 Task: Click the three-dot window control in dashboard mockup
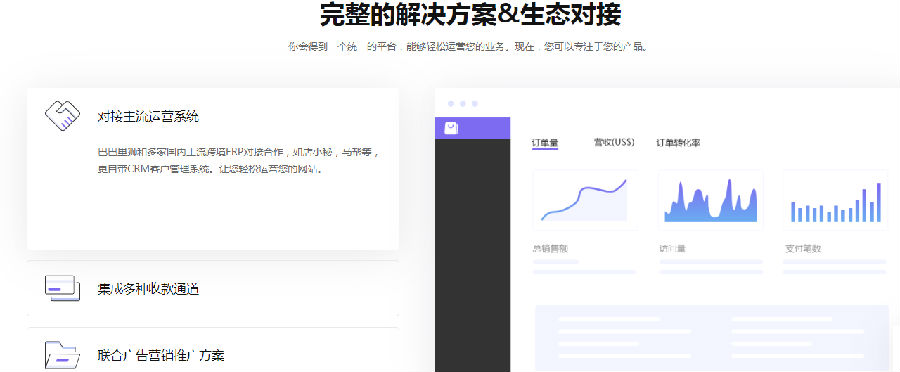pos(463,104)
